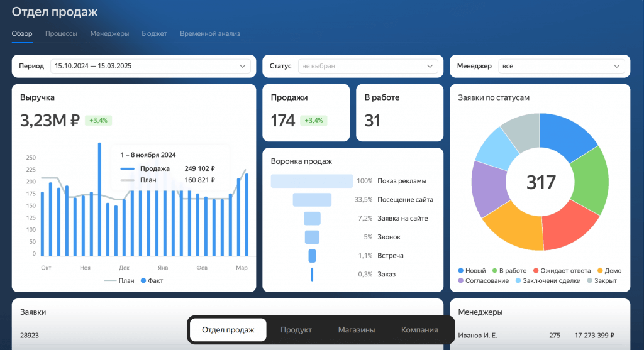
Task: Click the blue Новый legend marker
Action: coord(462,271)
